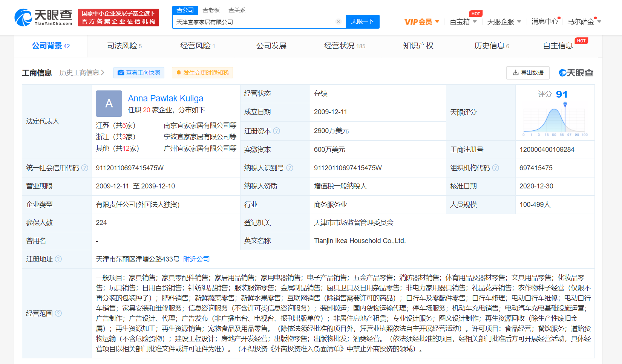Click help icon next to 注册资本

(277, 131)
